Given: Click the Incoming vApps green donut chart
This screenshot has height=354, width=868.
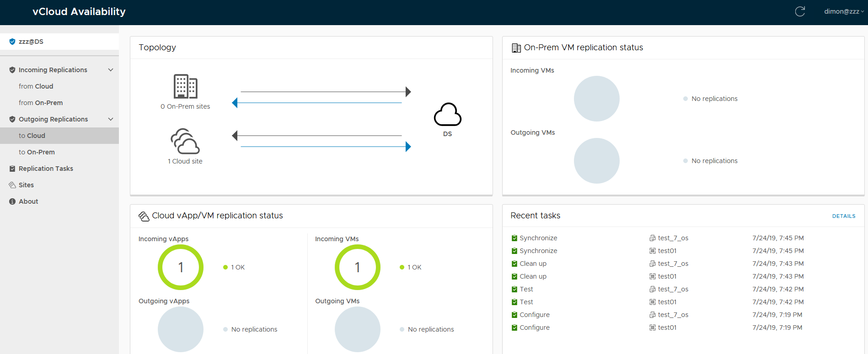Looking at the screenshot, I should click(x=181, y=267).
